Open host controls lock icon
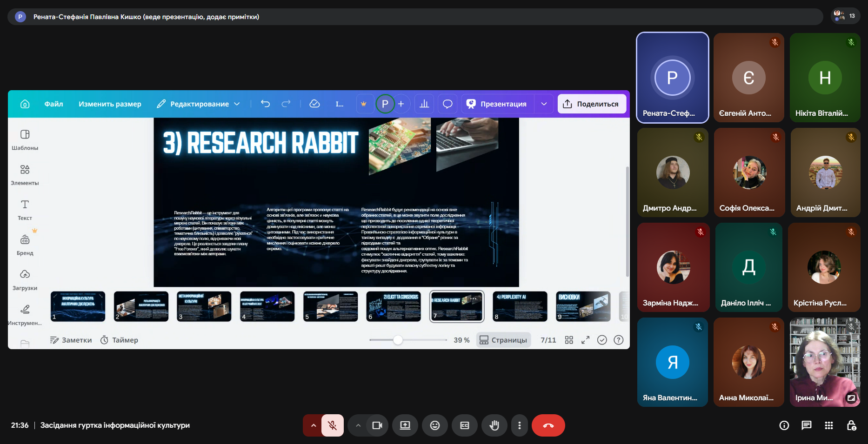868x444 pixels. (x=851, y=425)
